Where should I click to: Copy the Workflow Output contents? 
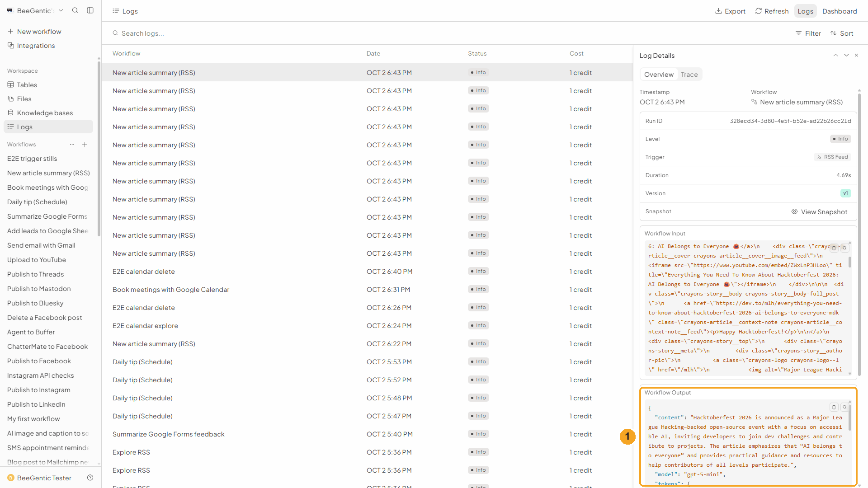pyautogui.click(x=834, y=407)
